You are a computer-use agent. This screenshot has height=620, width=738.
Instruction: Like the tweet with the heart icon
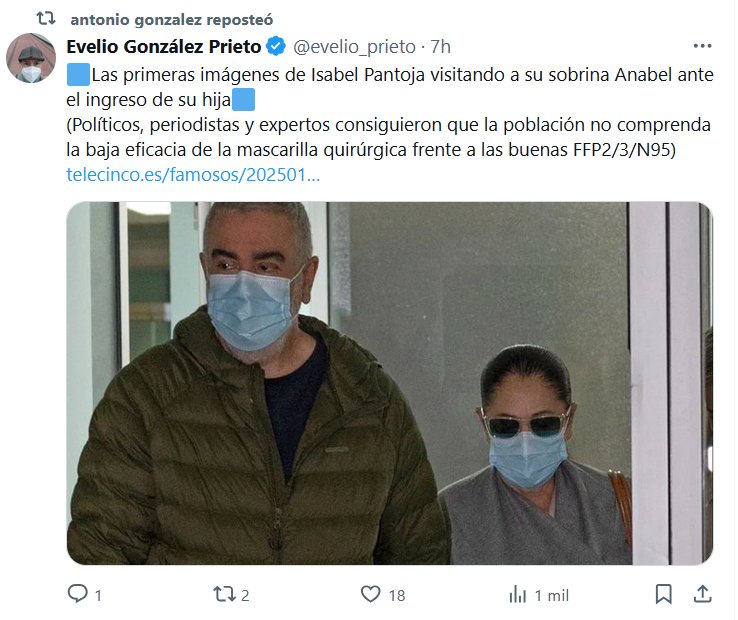point(370,594)
